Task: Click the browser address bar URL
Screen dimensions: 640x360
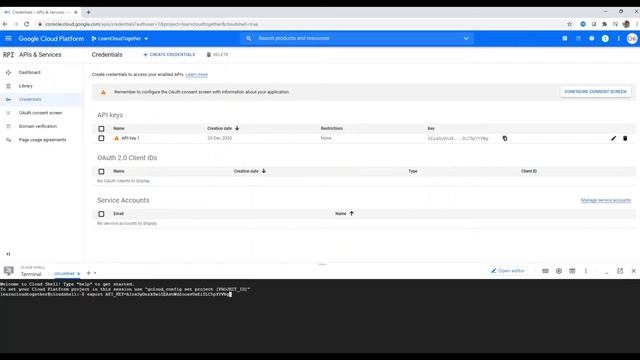Action: point(151,24)
